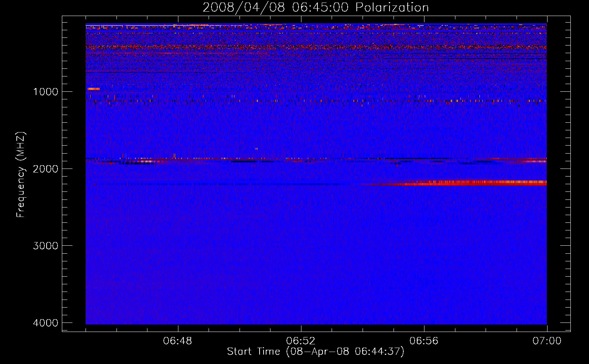589x364 pixels.
Task: Click the 4000 frequency tick label
Action: tap(46, 323)
